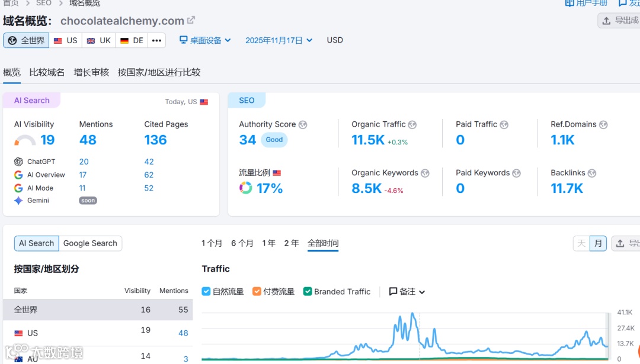
Task: Click the Google icon beside AI Overview
Action: tap(18, 175)
